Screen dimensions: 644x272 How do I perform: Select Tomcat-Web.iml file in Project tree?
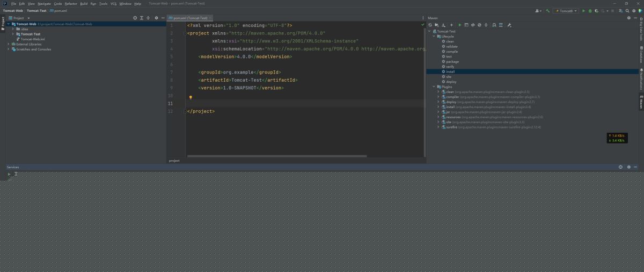32,39
